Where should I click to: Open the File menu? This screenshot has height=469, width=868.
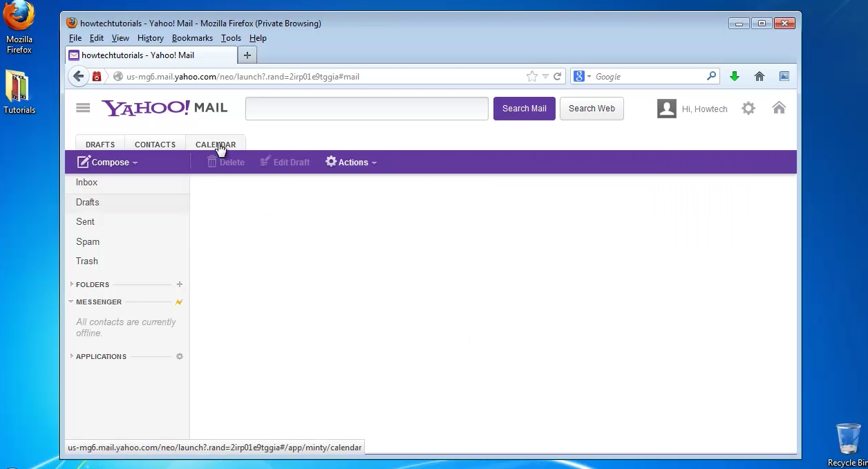coord(75,38)
